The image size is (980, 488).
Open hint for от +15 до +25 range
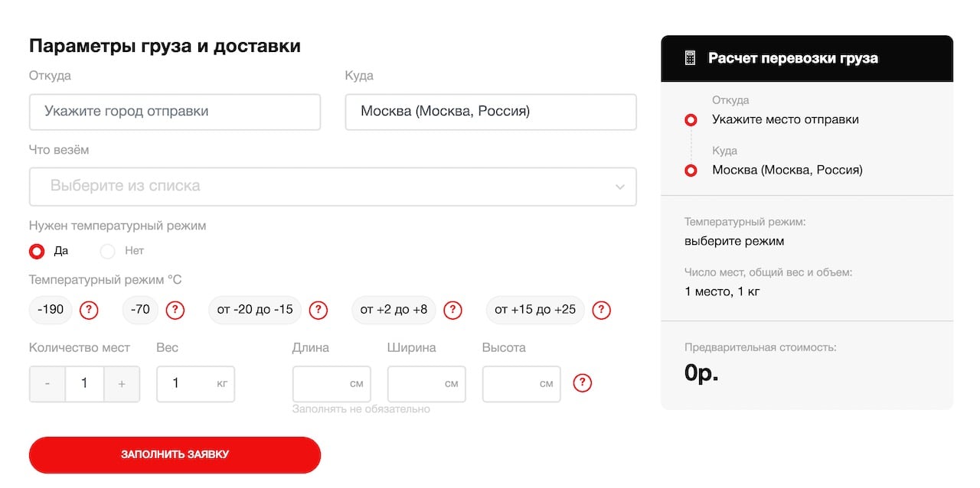601,310
